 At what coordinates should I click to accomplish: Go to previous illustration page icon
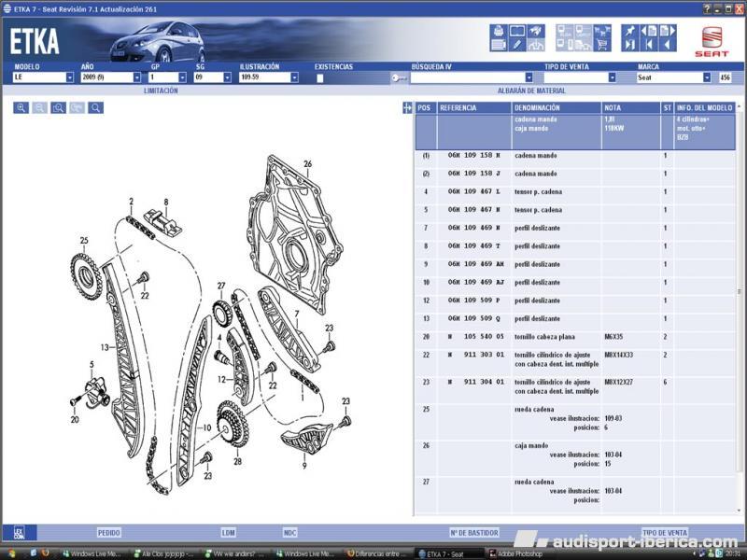[649, 31]
